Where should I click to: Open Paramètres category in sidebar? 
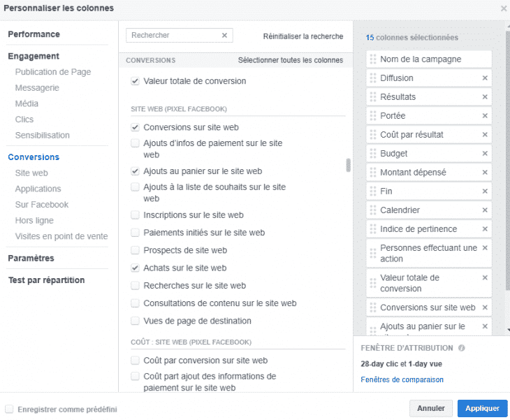click(31, 258)
